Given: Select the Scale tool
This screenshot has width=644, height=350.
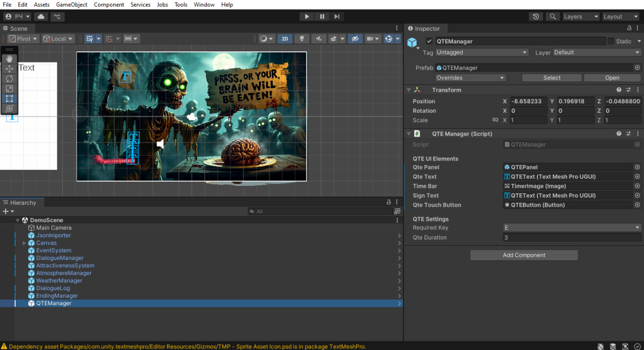Looking at the screenshot, I should click(10, 89).
